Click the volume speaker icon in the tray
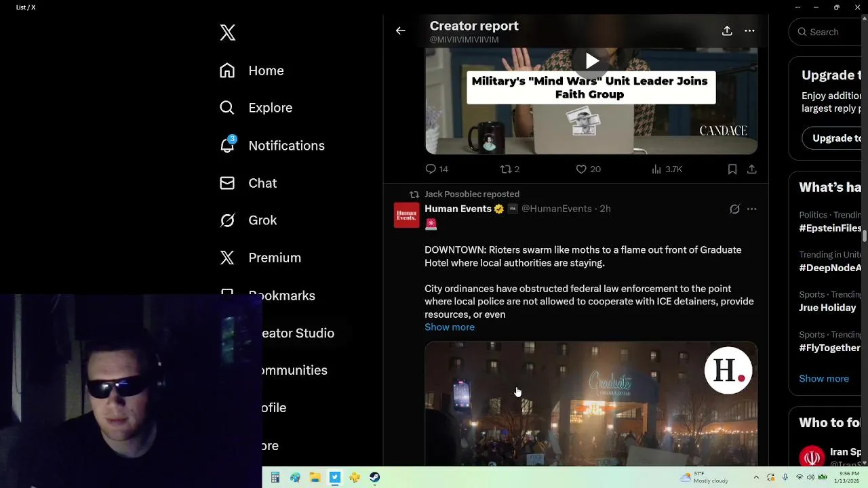Image resolution: width=868 pixels, height=488 pixels. (810, 477)
